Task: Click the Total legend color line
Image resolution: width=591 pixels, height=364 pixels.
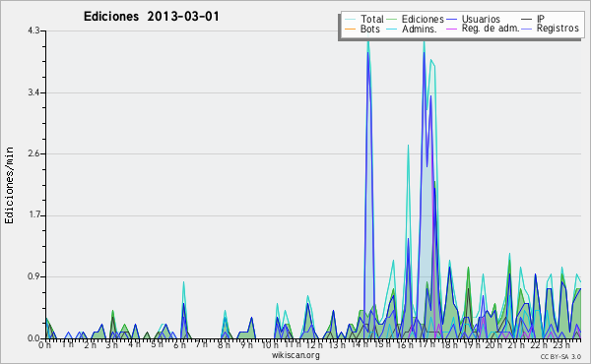Action: coord(350,20)
